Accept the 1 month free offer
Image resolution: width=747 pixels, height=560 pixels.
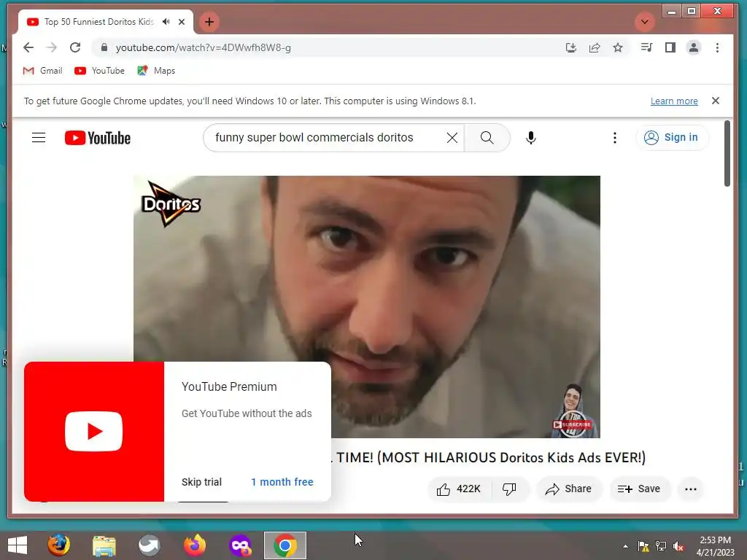point(282,482)
